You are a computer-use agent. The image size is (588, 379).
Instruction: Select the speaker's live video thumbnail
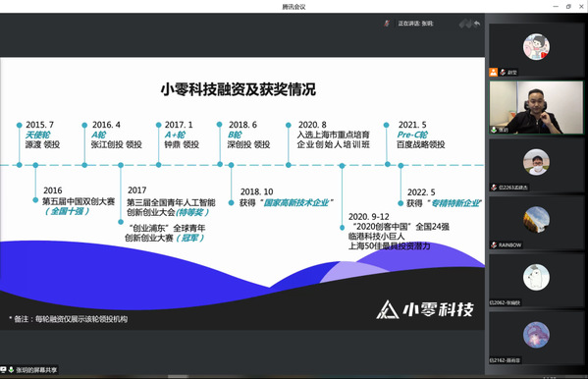point(536,108)
